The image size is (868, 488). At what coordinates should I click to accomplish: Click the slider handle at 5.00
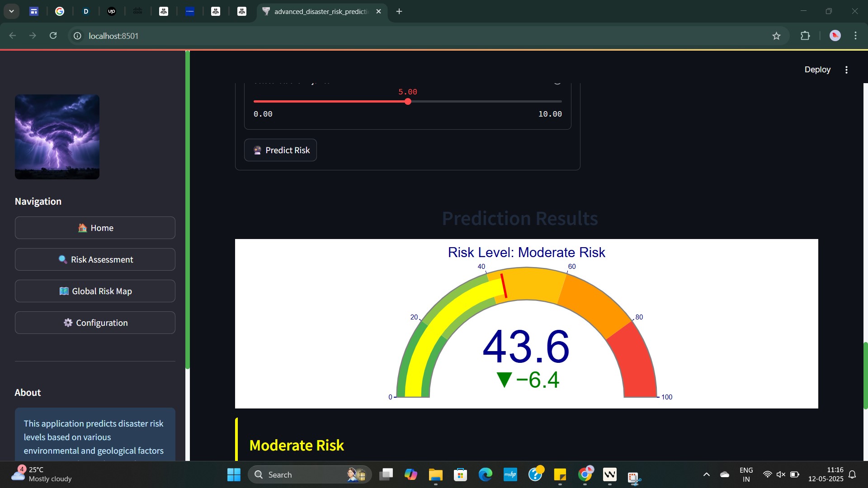[408, 102]
